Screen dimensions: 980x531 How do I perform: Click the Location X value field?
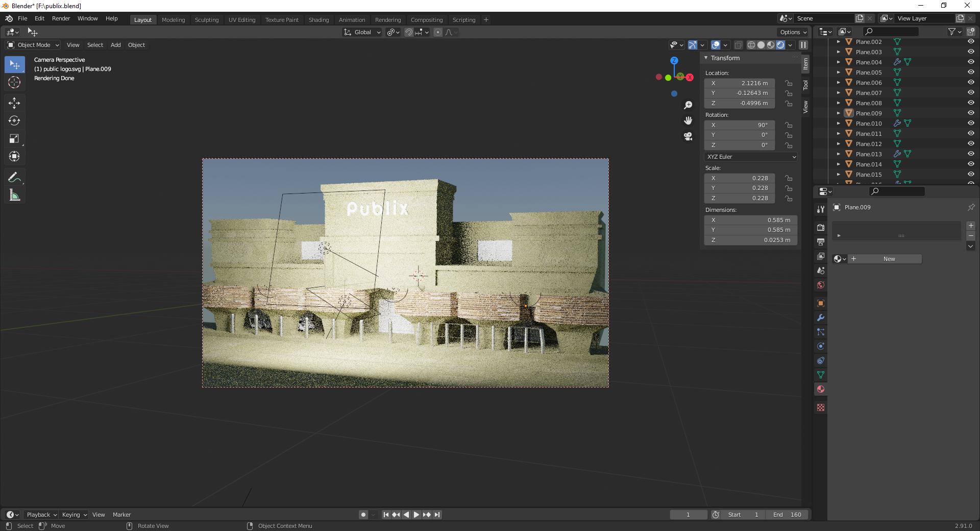tap(740, 83)
